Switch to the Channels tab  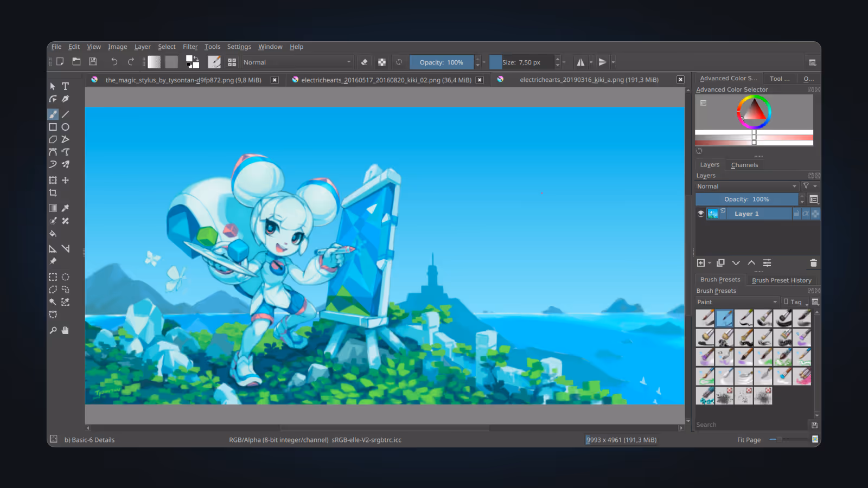pyautogui.click(x=744, y=165)
